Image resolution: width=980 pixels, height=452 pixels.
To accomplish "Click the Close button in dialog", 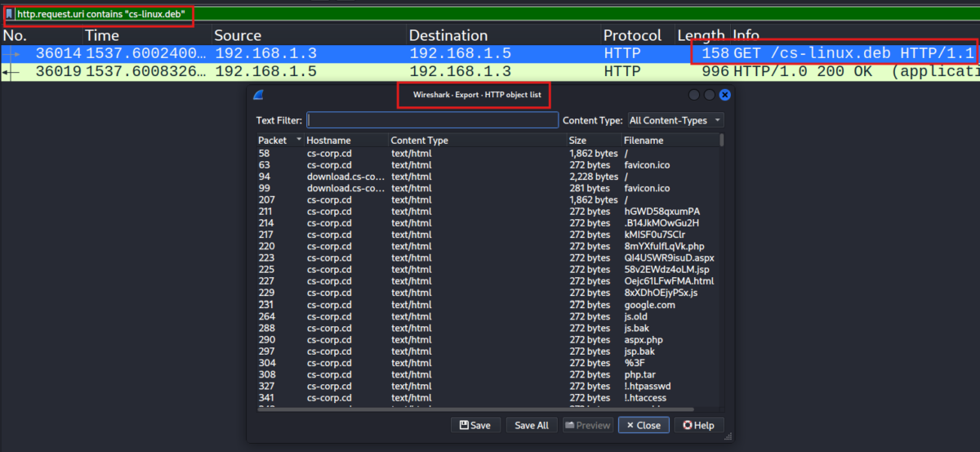I will [644, 425].
